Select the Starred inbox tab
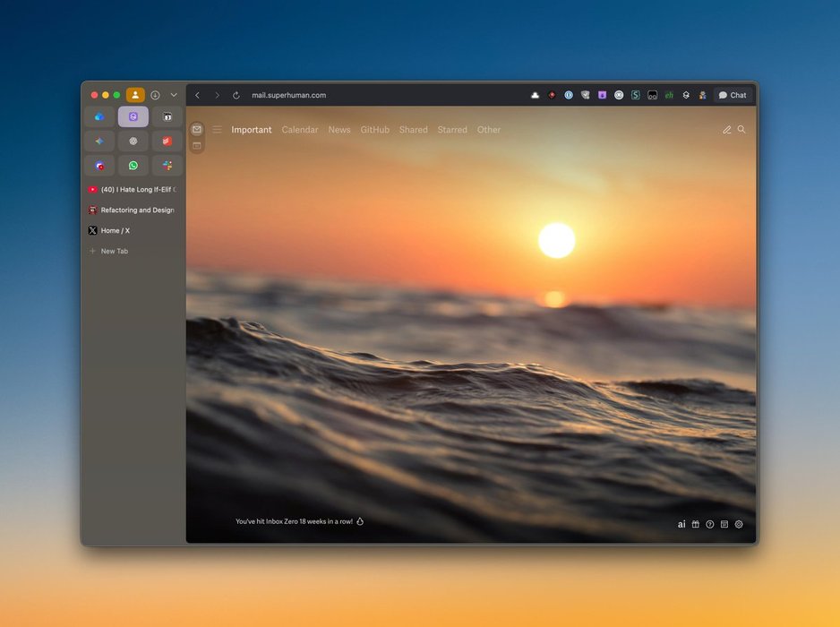The width and height of the screenshot is (840, 627). coord(452,130)
